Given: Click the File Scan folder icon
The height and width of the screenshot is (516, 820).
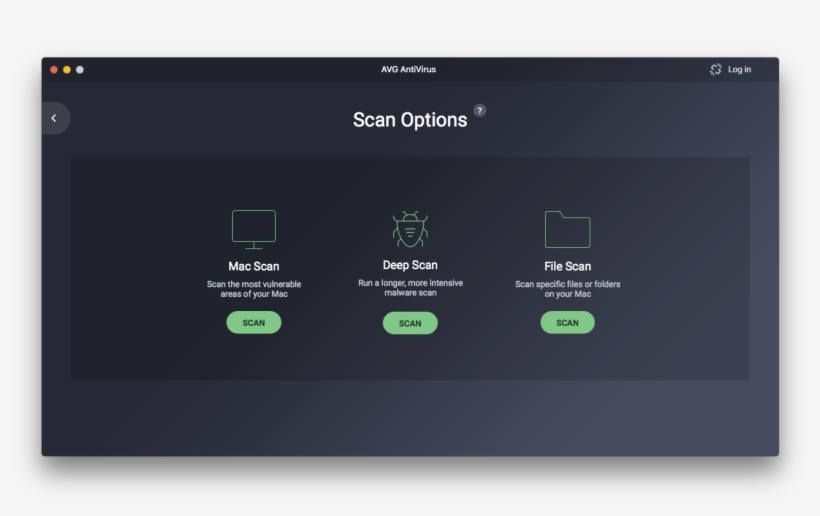Looking at the screenshot, I should 567,229.
